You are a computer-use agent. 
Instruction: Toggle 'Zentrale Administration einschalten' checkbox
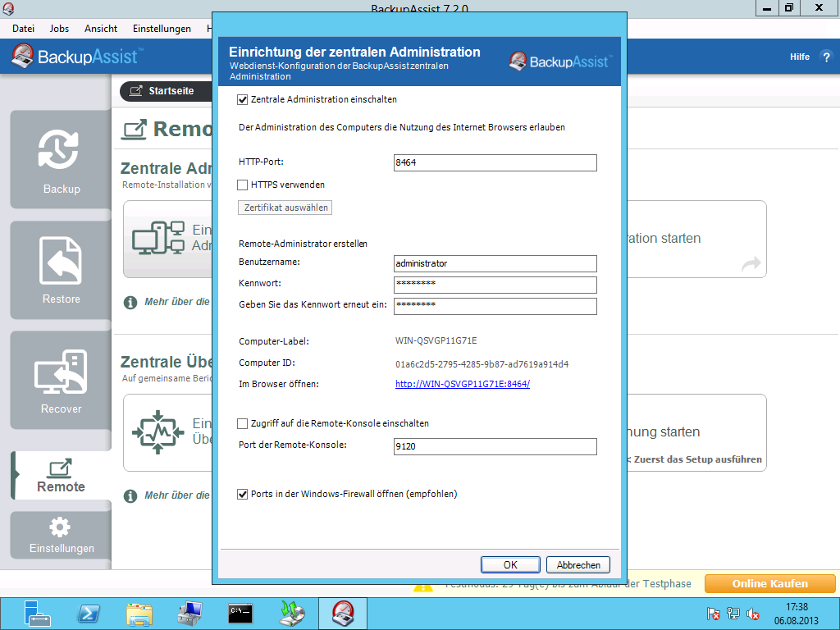pos(242,100)
